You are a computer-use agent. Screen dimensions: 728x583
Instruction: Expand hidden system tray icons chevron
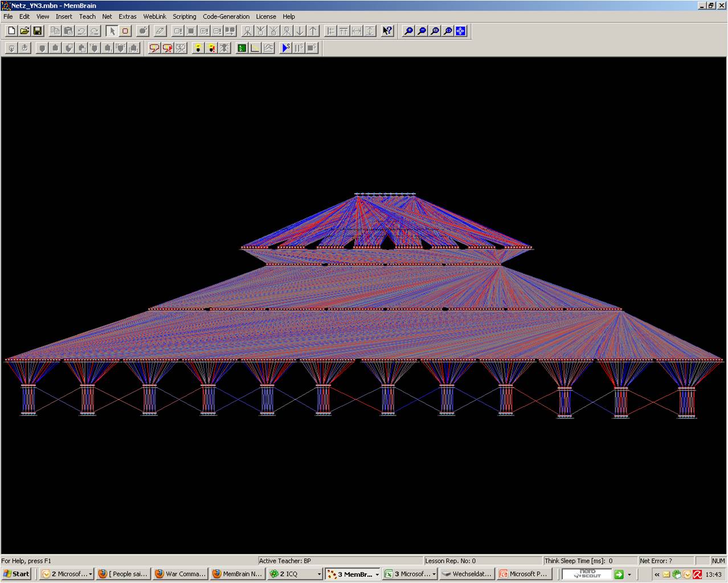[x=656, y=574]
